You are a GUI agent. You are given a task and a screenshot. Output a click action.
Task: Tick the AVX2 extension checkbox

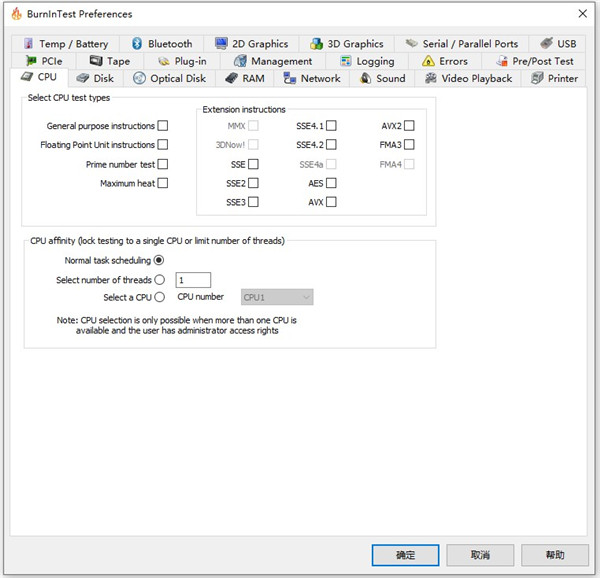point(409,125)
